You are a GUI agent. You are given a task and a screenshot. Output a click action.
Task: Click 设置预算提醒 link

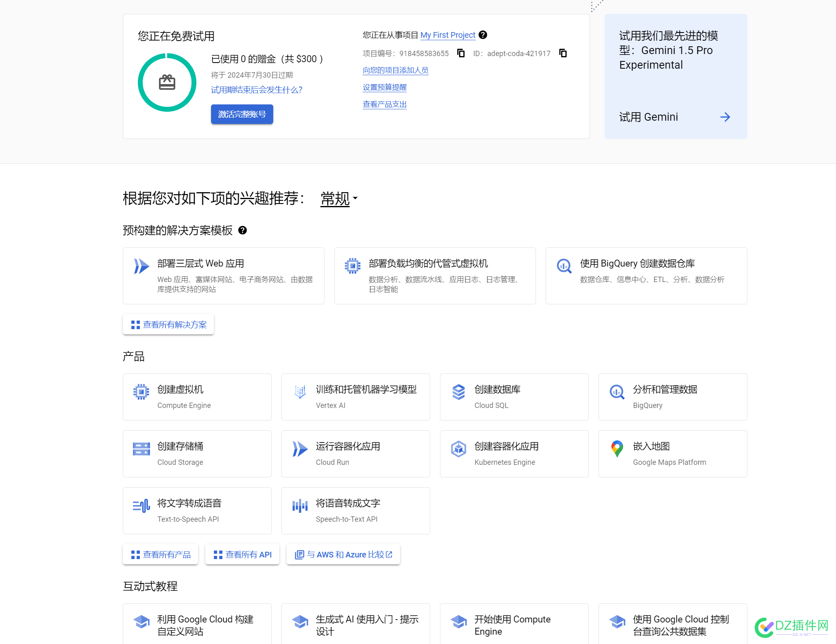385,87
